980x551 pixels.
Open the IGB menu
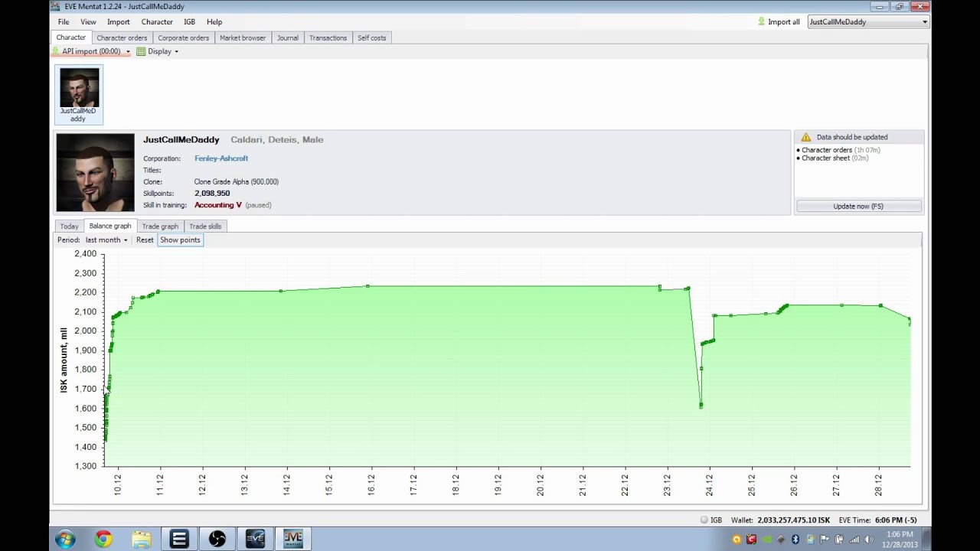(189, 21)
